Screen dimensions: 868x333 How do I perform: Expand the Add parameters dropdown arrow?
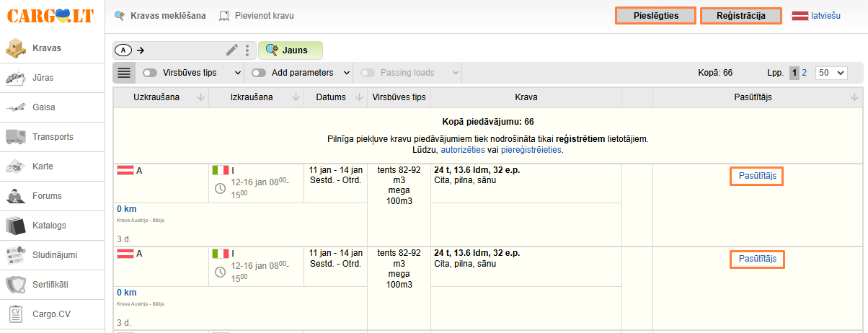click(x=346, y=73)
